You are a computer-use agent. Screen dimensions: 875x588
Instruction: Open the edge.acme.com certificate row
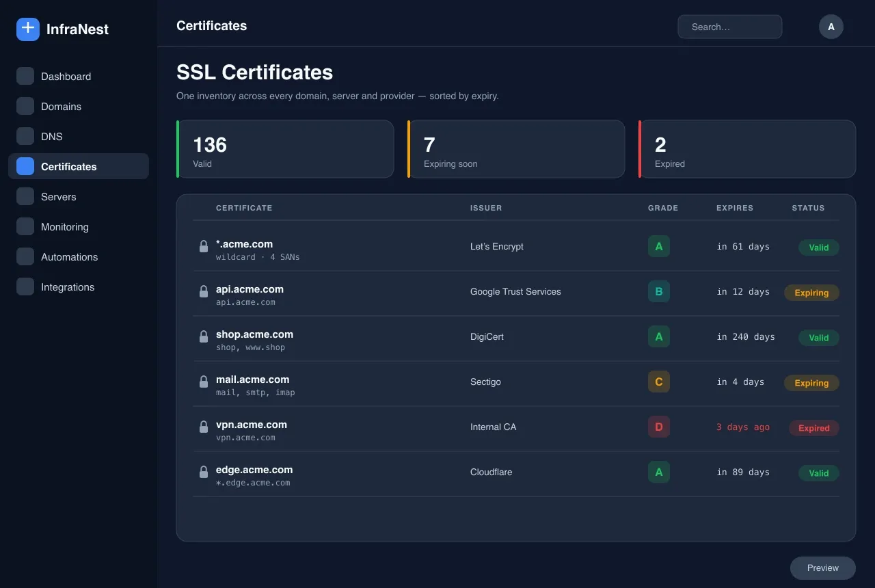(516, 474)
